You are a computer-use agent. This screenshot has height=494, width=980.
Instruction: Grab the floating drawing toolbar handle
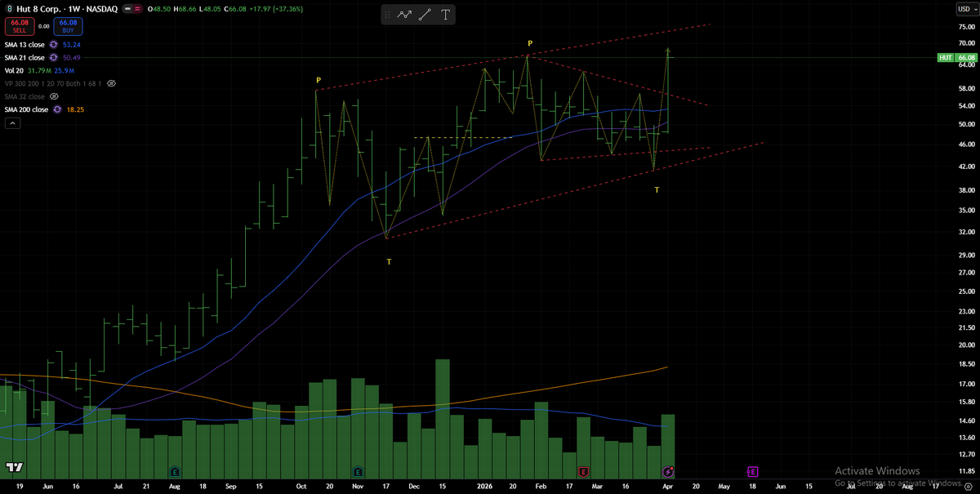[x=389, y=15]
